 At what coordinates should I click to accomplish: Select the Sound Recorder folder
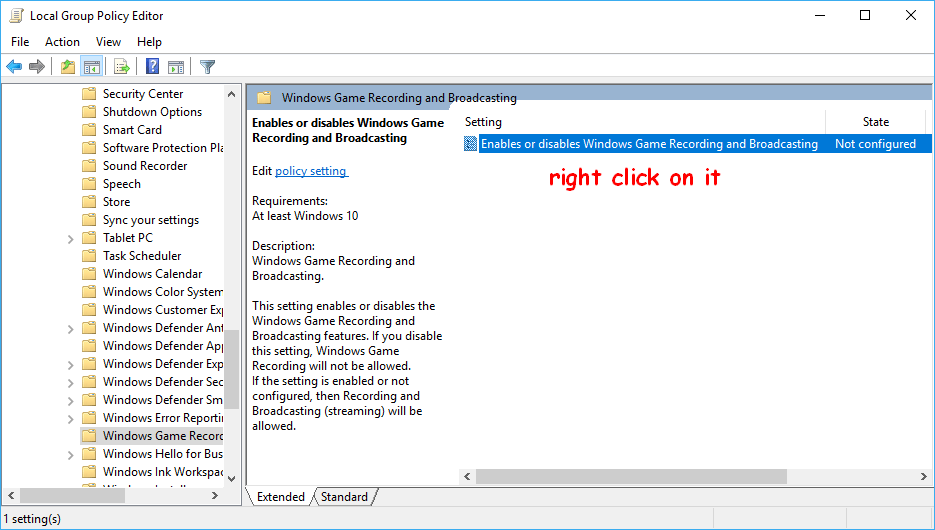[144, 166]
